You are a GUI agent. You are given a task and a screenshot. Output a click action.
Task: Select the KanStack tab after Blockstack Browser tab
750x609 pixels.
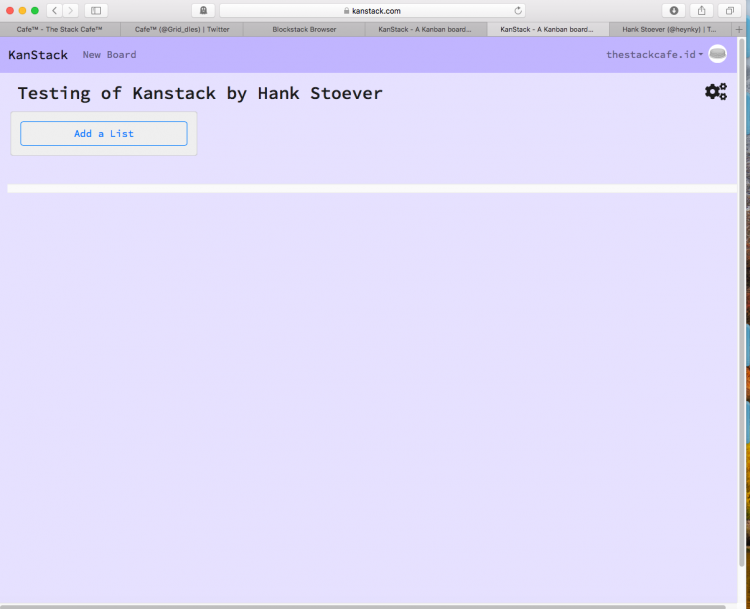pyautogui.click(x=426, y=29)
